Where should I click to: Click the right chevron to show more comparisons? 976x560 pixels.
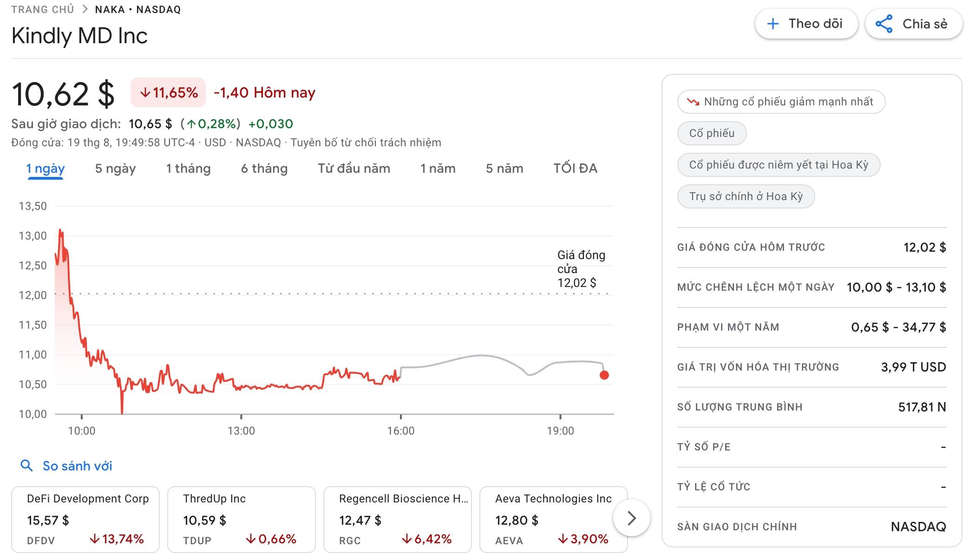(631, 518)
